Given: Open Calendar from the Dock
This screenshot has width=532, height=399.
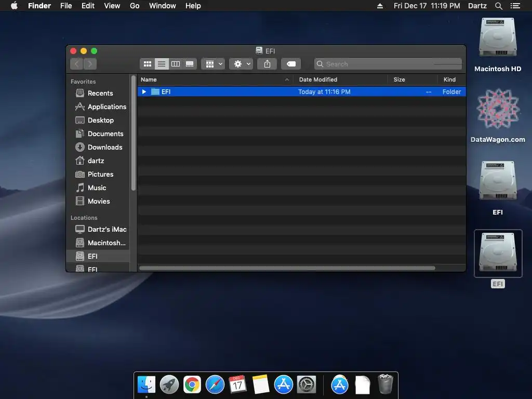Looking at the screenshot, I should coord(237,384).
